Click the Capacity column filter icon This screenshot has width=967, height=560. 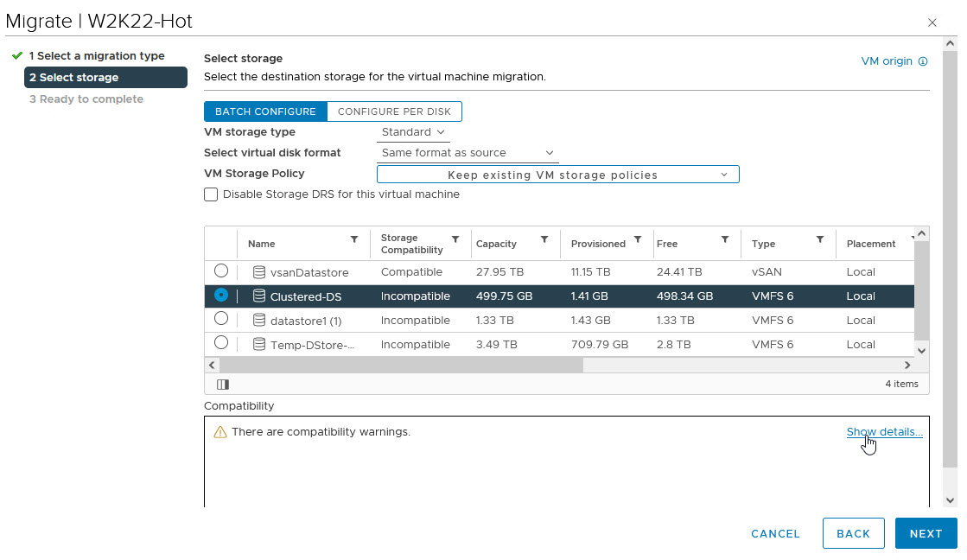[x=544, y=239]
